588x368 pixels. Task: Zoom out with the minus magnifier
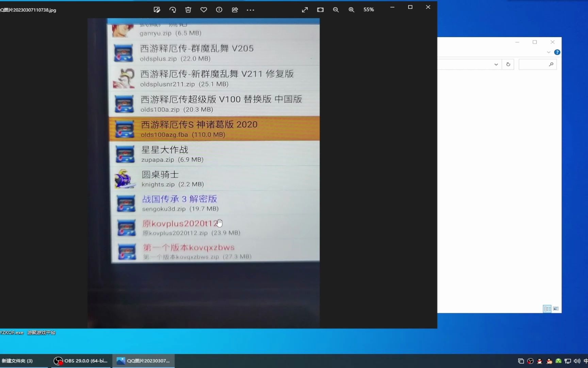(336, 10)
